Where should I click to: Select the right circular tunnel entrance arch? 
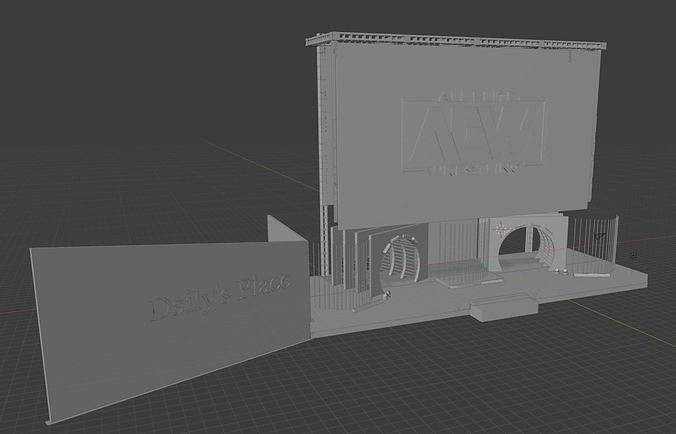point(525,244)
